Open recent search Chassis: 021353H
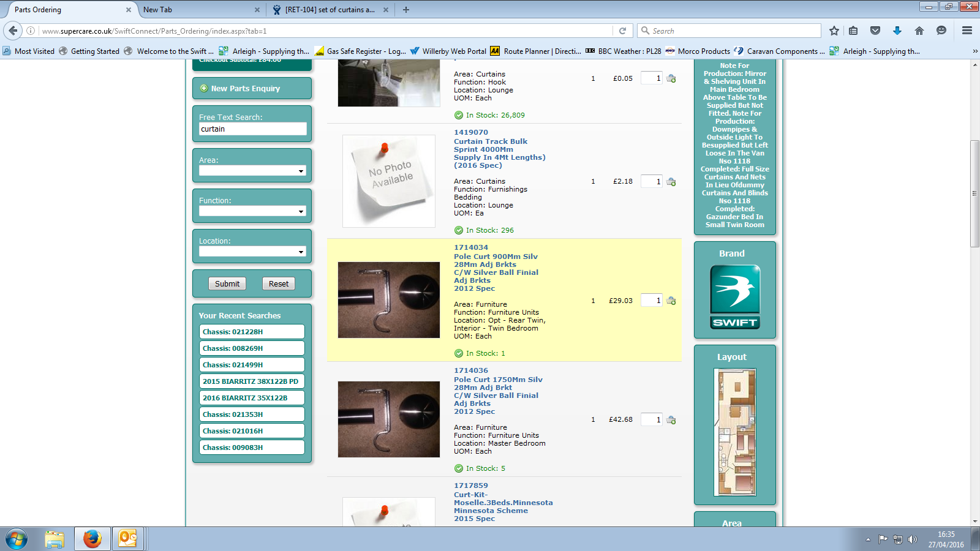 252,414
